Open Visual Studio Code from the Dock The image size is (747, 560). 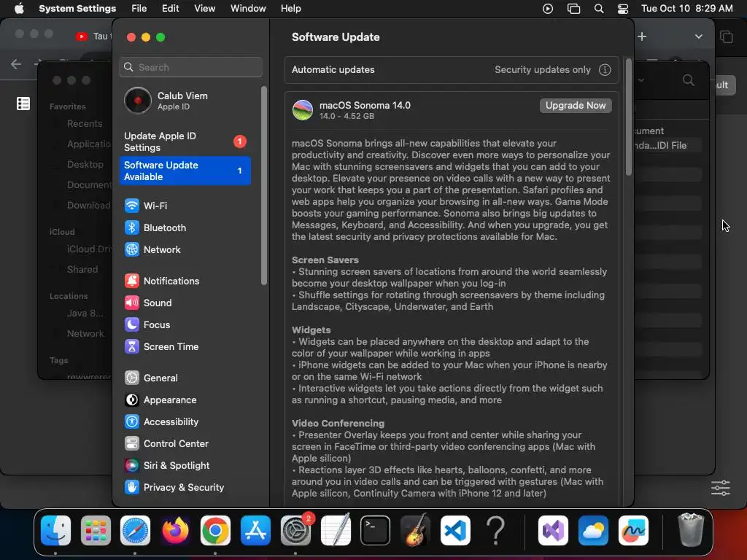455,530
